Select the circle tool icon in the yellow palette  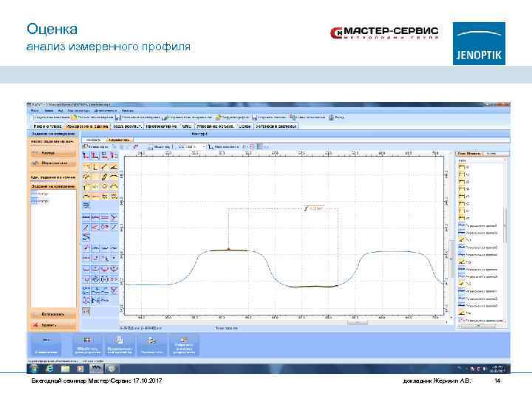[x=104, y=187]
